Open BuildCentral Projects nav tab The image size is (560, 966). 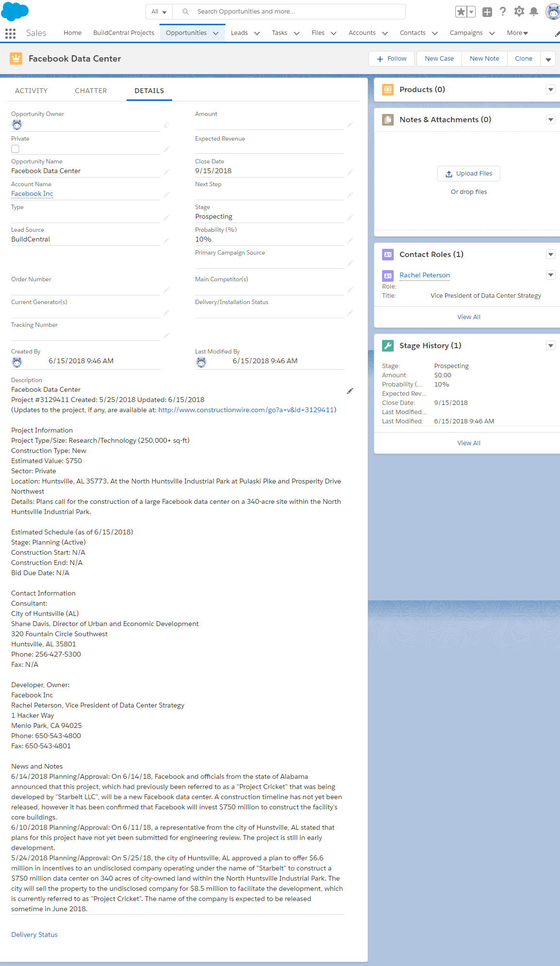click(x=124, y=33)
